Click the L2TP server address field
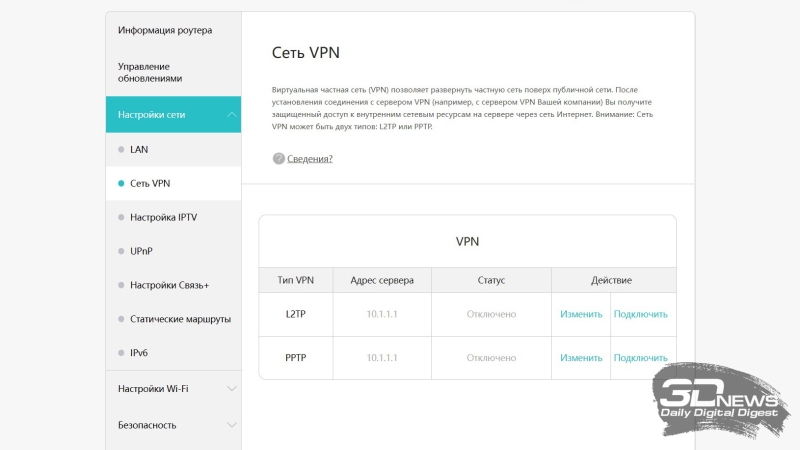 382,314
